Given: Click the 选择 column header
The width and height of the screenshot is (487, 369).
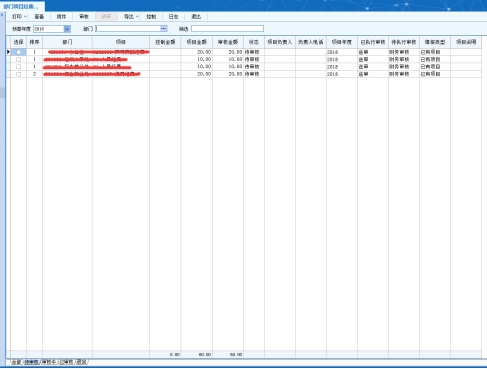Looking at the screenshot, I should (x=19, y=42).
